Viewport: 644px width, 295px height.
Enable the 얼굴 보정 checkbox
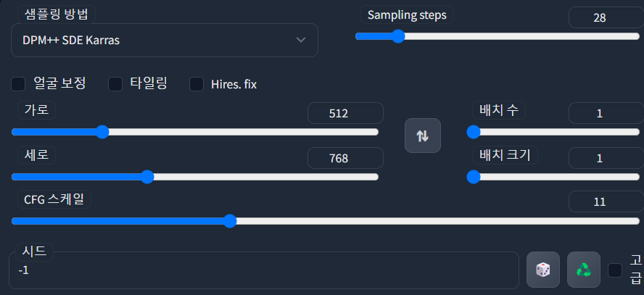pyautogui.click(x=18, y=84)
